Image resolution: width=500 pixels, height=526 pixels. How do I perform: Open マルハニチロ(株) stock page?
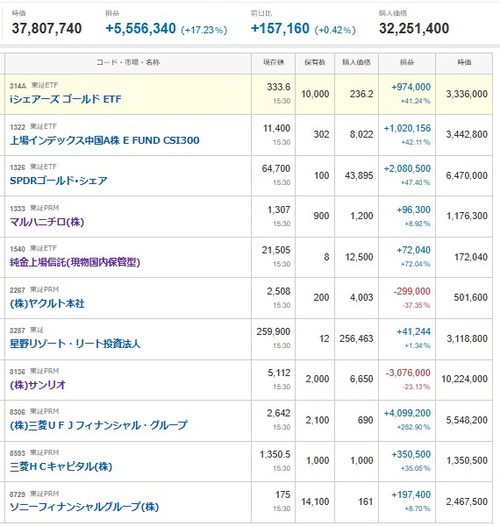47,222
